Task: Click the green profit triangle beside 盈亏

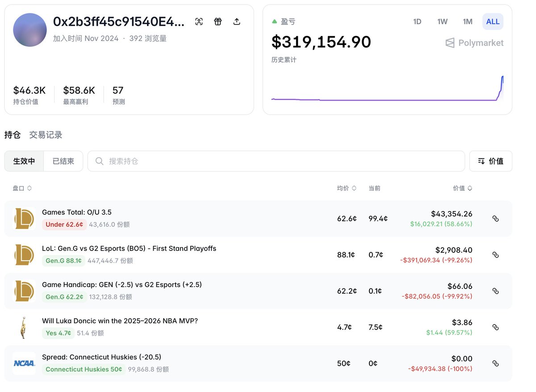Action: pos(274,21)
